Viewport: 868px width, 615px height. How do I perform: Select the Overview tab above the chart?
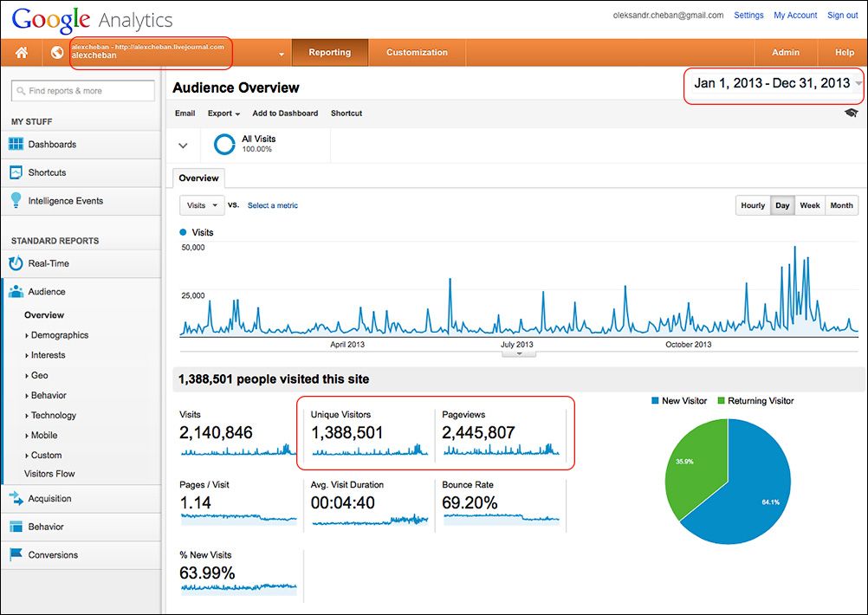pyautogui.click(x=198, y=178)
